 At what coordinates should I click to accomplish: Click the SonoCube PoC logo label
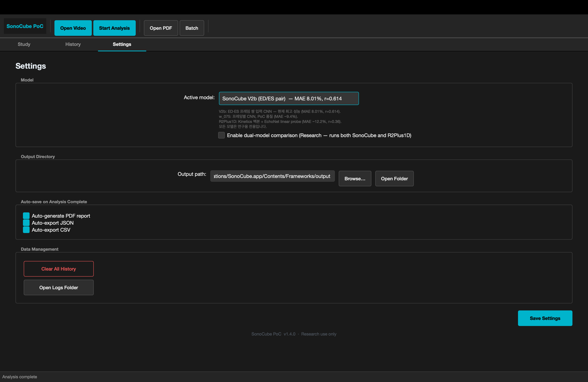pos(25,26)
